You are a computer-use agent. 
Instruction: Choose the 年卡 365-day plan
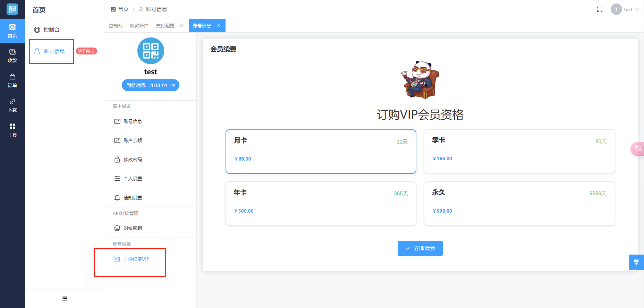tap(321, 204)
